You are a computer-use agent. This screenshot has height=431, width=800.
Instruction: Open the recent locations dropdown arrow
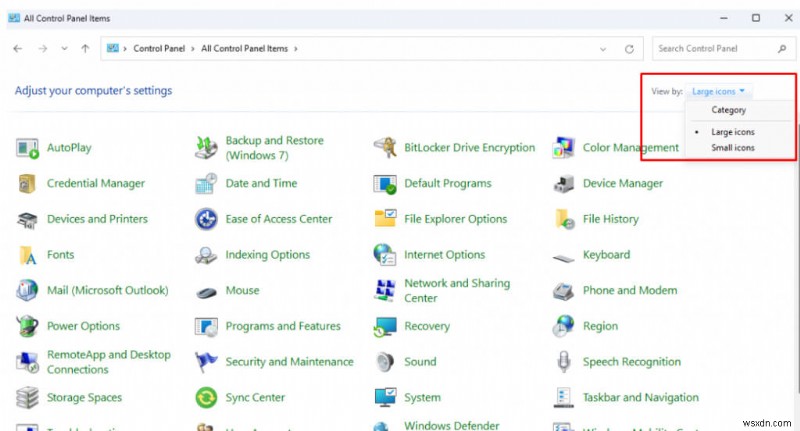pyautogui.click(x=64, y=48)
